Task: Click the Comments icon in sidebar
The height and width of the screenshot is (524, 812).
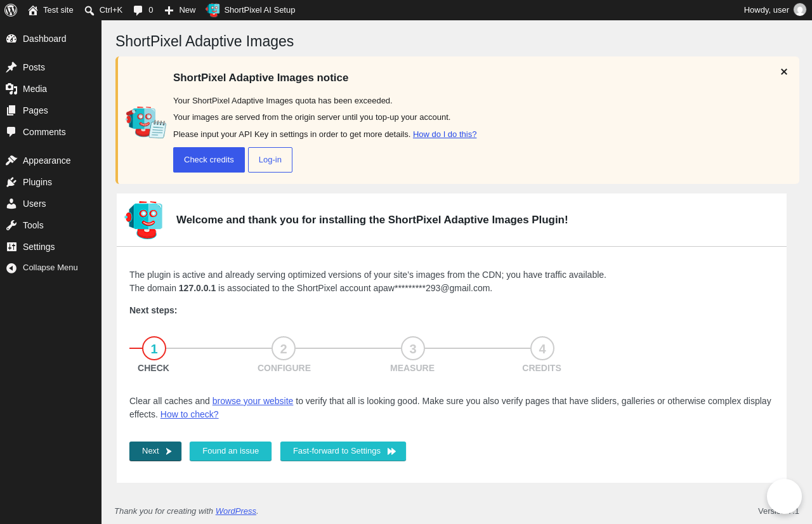Action: pyautogui.click(x=11, y=132)
